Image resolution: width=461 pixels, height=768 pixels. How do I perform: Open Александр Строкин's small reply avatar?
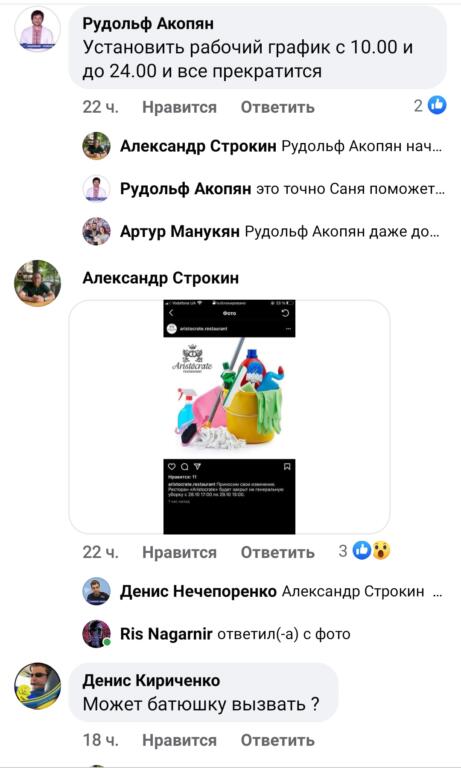[x=96, y=146]
